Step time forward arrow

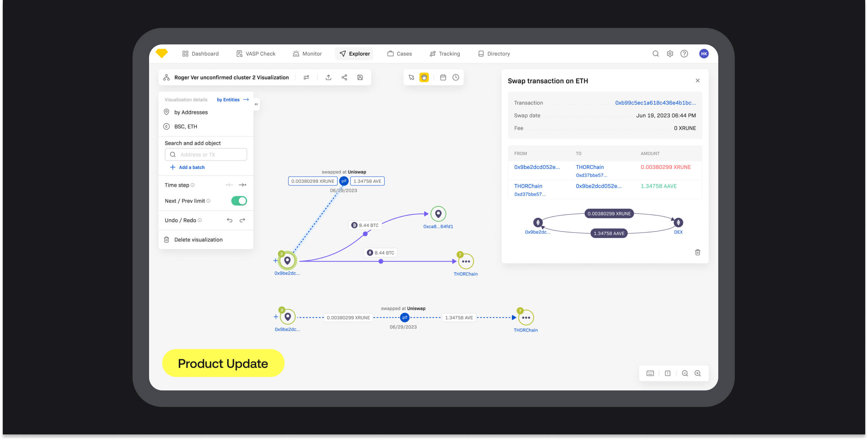point(243,185)
